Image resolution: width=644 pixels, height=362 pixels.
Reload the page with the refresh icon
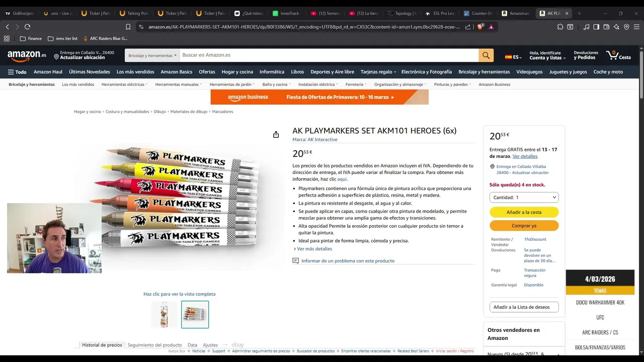pyautogui.click(x=27, y=27)
